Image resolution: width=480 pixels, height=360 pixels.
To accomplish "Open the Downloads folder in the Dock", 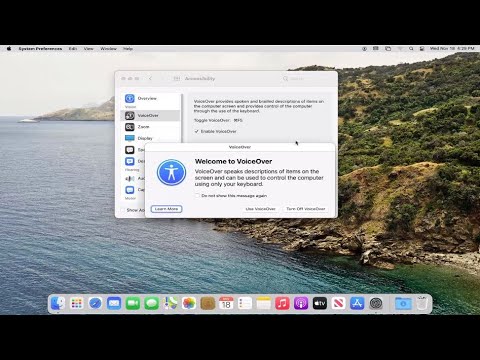I will click(403, 303).
